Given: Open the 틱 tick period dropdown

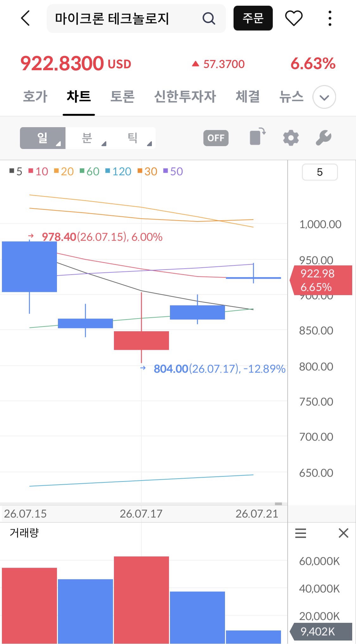Looking at the screenshot, I should (133, 138).
